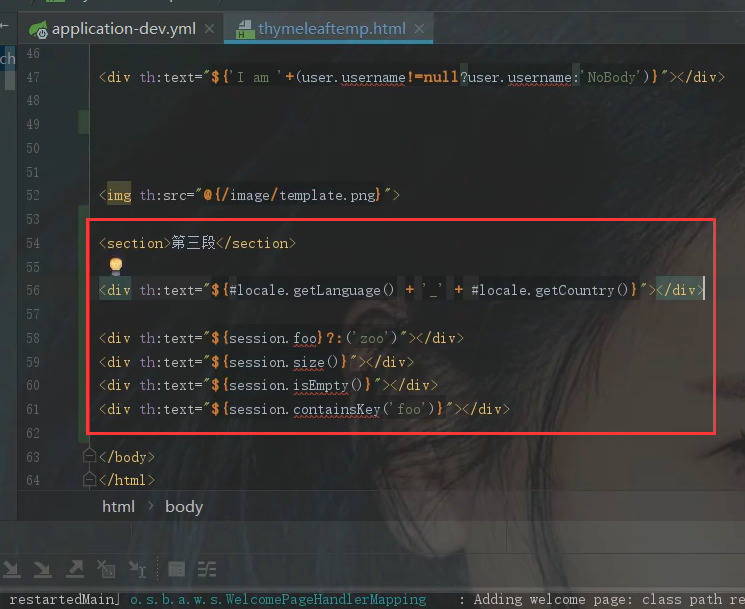Select html in the breadcrumb bar
The height and width of the screenshot is (609, 745).
(118, 507)
